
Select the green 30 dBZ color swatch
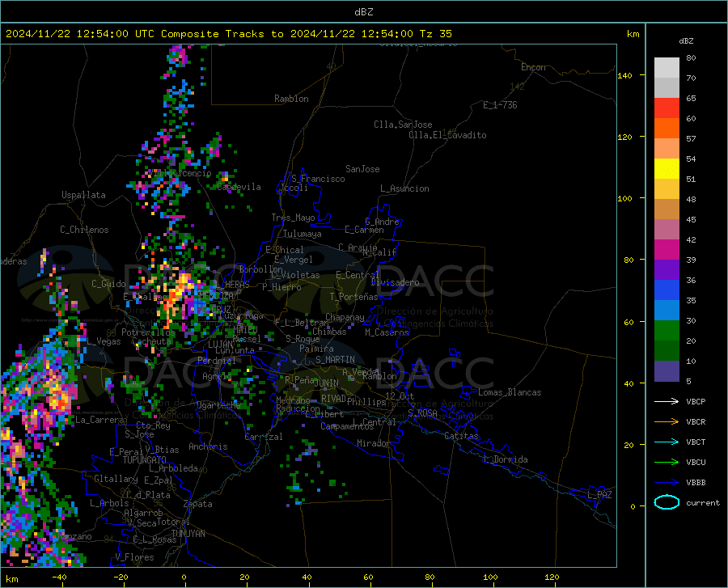coord(667,331)
